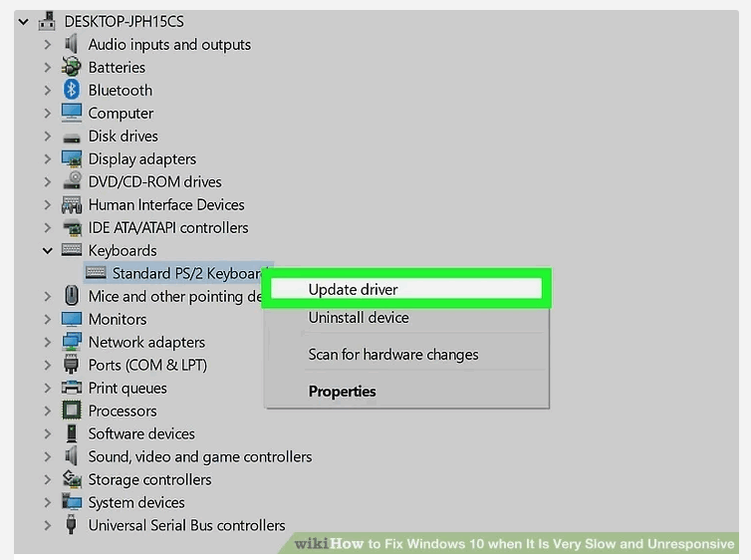The width and height of the screenshot is (751, 560).
Task: Click the DVD/CD-ROM drives disc icon
Action: click(73, 181)
